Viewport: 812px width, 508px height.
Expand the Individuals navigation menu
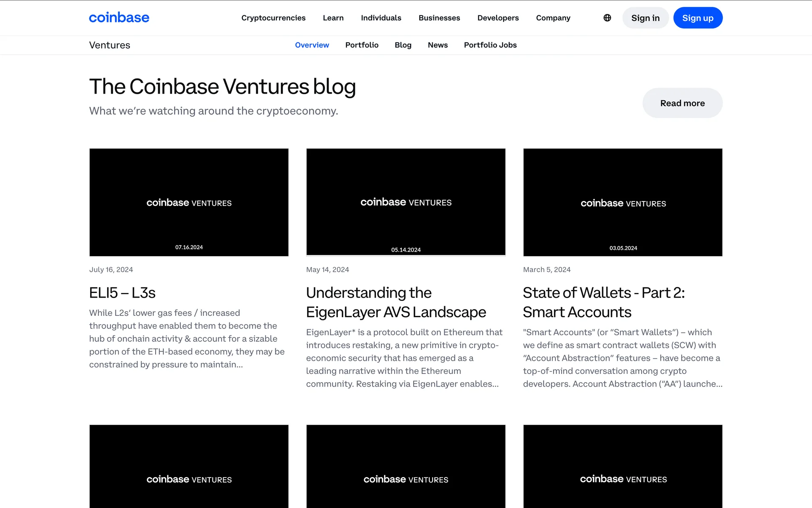click(x=381, y=18)
